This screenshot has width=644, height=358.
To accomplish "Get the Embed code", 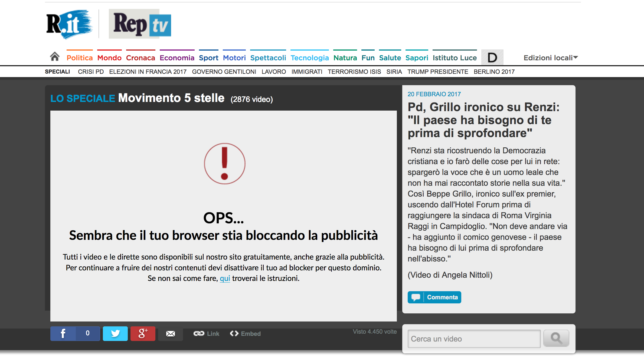I will [x=245, y=334].
